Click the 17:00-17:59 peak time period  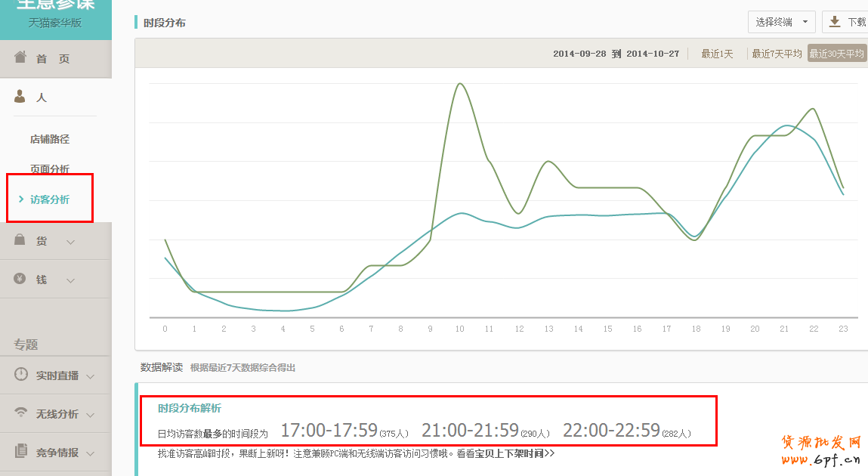point(329,431)
